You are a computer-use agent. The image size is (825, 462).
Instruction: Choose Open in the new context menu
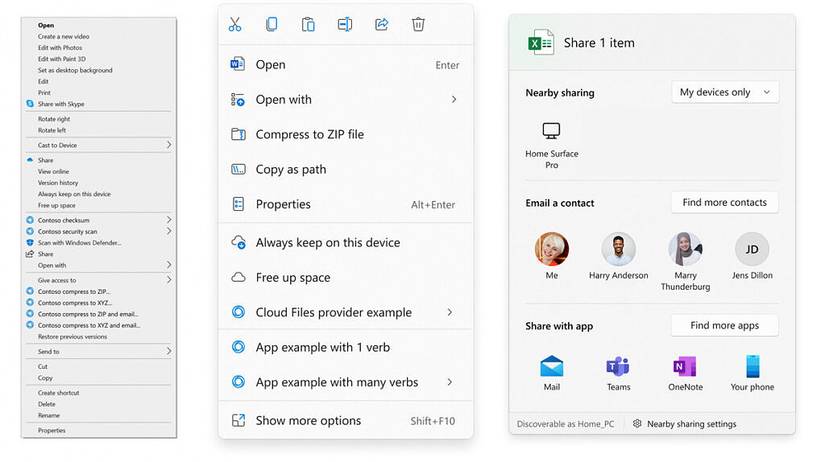tap(346, 65)
